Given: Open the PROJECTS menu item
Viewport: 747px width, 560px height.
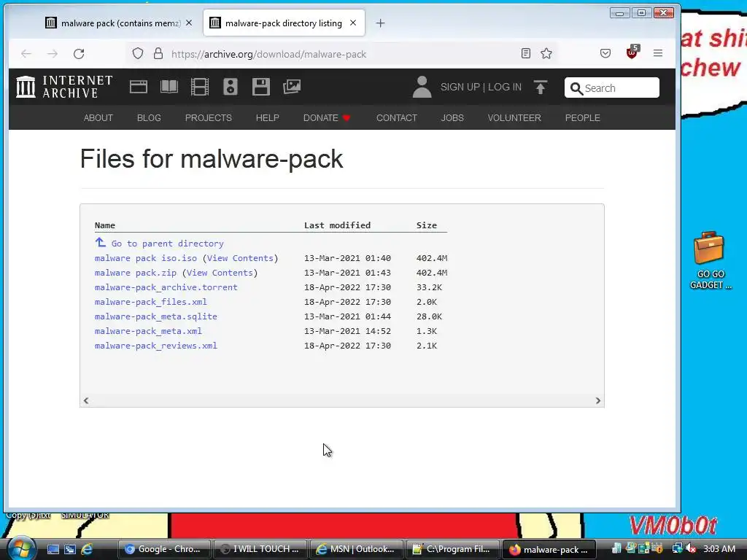Looking at the screenshot, I should 208,117.
